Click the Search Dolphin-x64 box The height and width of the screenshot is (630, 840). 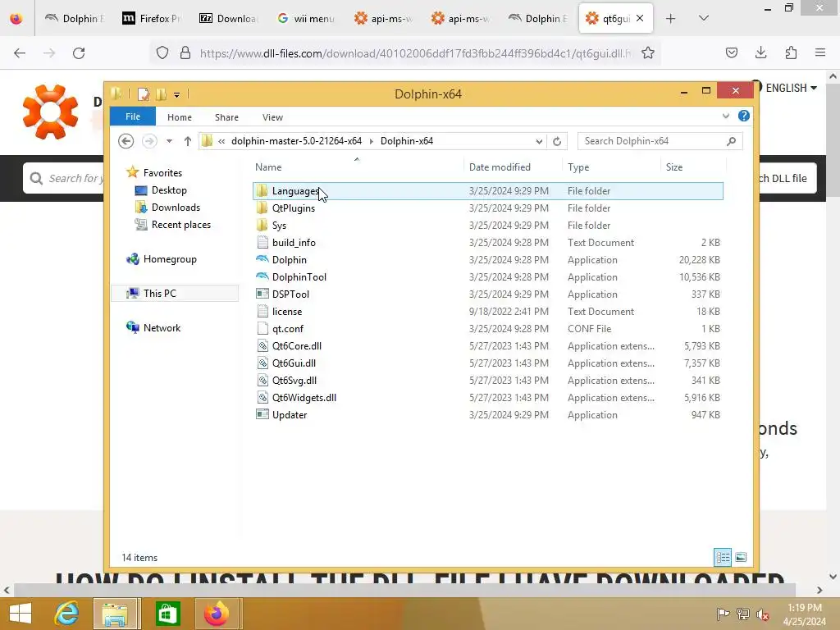tap(660, 141)
